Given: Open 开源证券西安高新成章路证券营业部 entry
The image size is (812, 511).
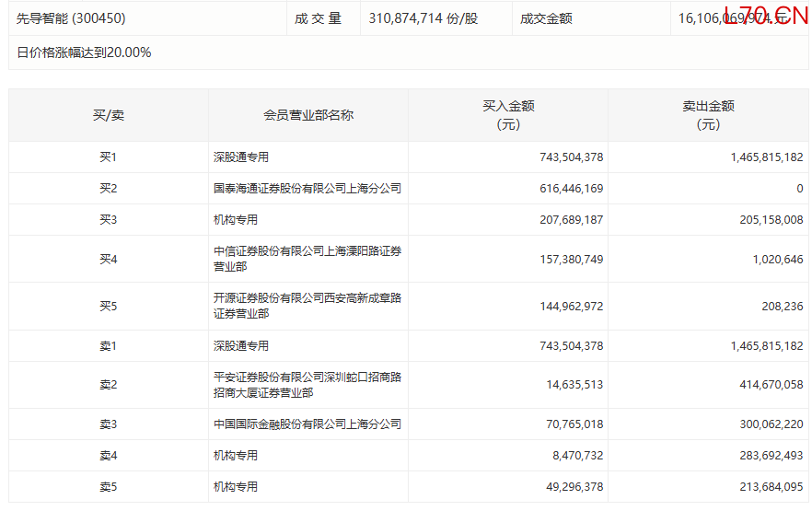Looking at the screenshot, I should click(307, 306).
